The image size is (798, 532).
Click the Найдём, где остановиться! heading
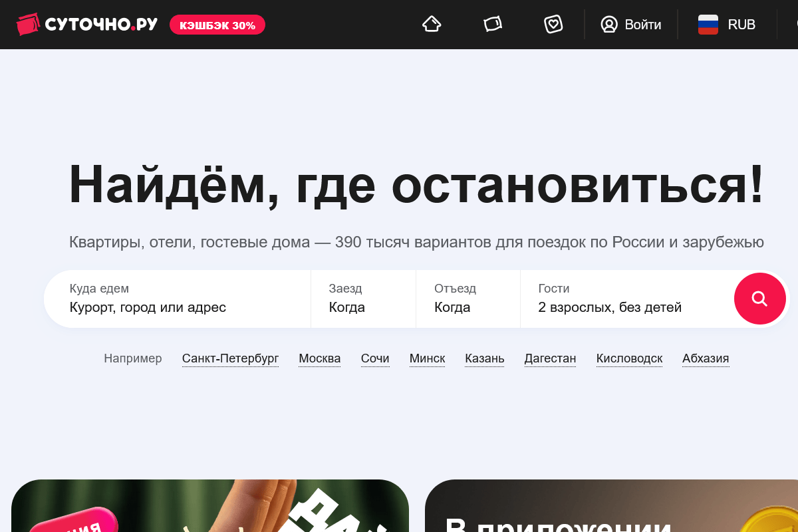[x=417, y=184]
